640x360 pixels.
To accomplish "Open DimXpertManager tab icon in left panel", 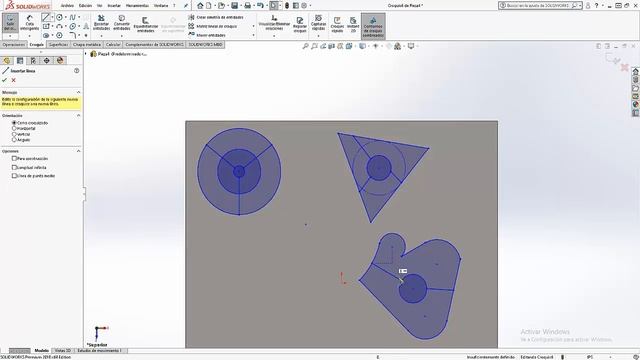I will pyautogui.click(x=47, y=60).
